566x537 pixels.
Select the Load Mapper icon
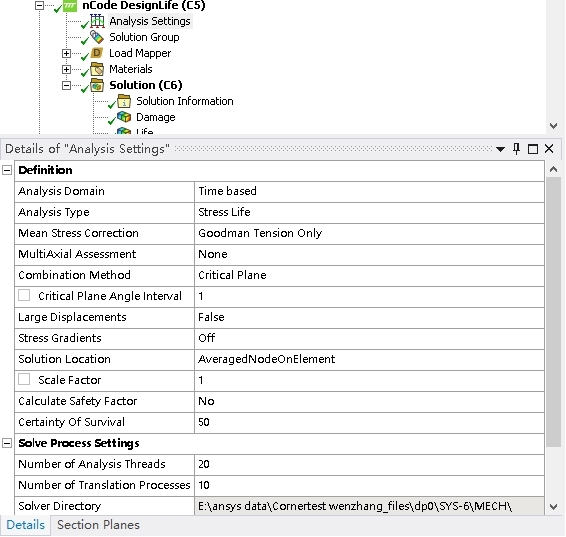[97, 53]
